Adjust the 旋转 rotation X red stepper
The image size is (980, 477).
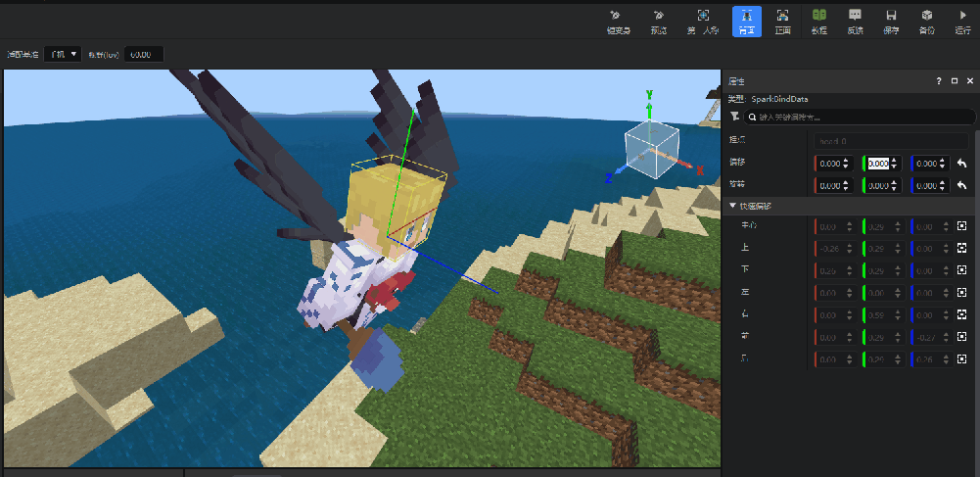tap(846, 186)
